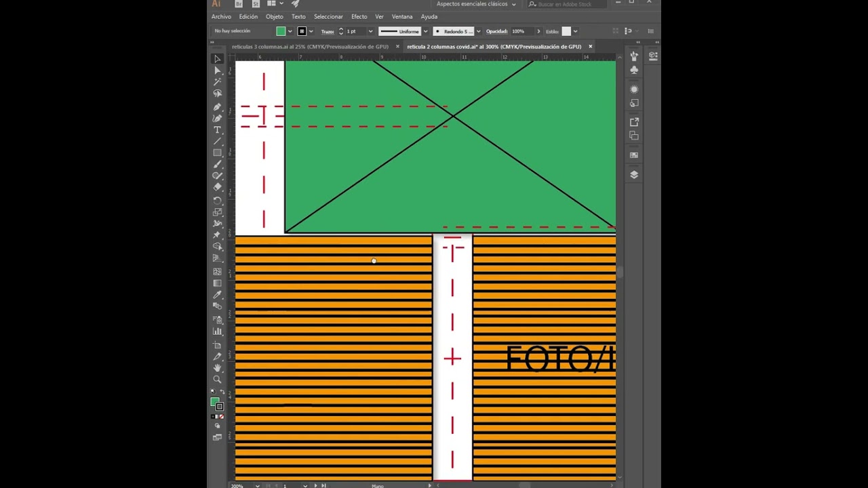
Task: Click the Trazo label link
Action: click(x=328, y=31)
